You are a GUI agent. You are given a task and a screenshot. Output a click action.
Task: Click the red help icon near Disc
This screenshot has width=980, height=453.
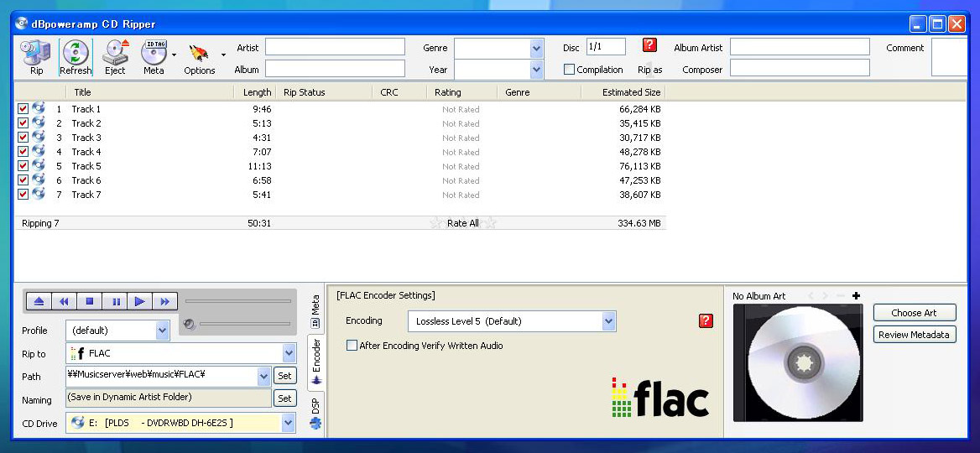649,45
